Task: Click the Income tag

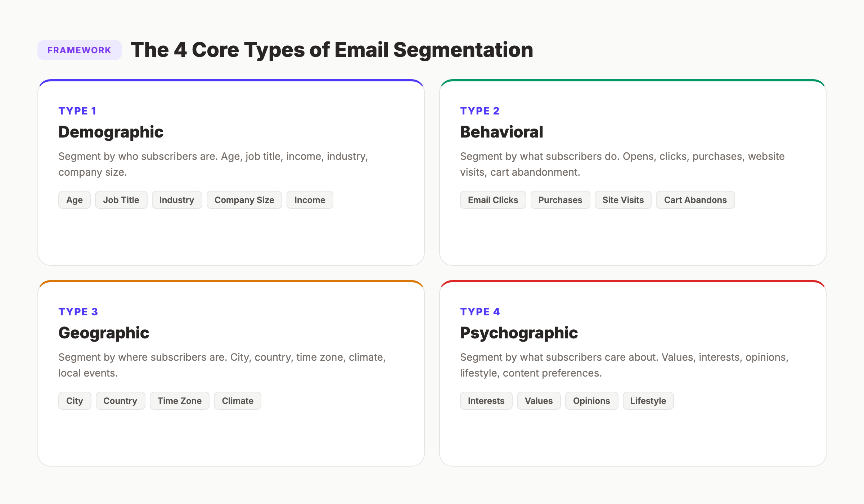Action: (310, 200)
